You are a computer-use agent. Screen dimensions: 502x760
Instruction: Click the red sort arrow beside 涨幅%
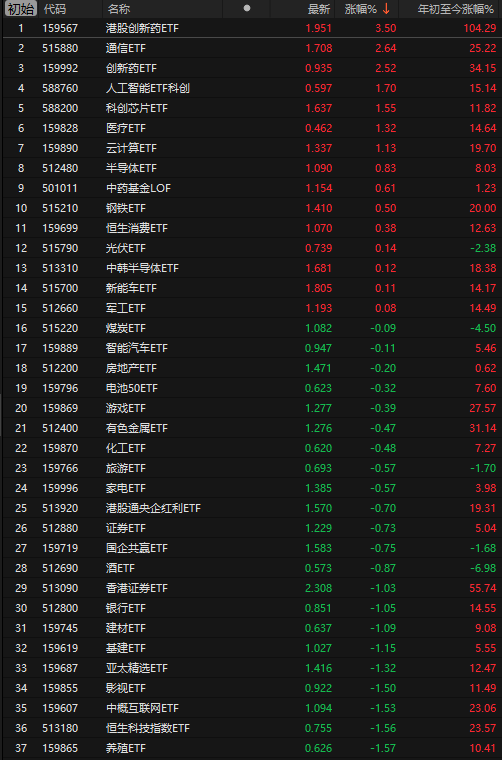pos(386,9)
